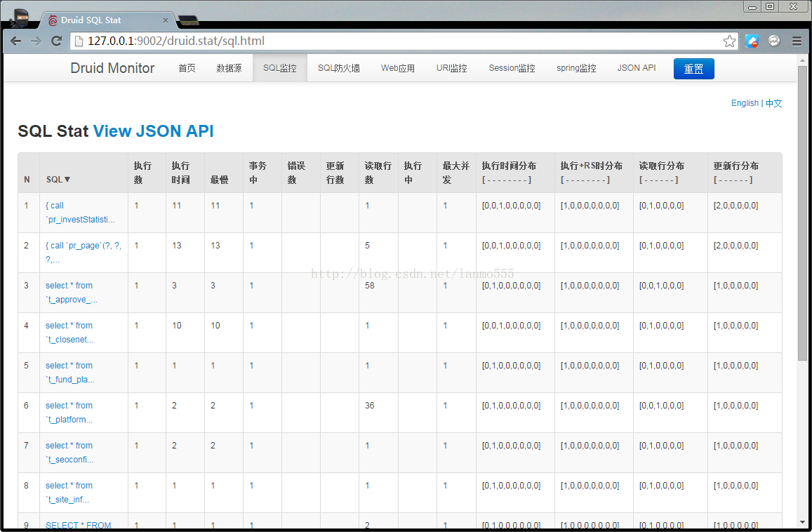812x532 pixels.
Task: Click execution time 13 in row 2
Action: pos(177,246)
